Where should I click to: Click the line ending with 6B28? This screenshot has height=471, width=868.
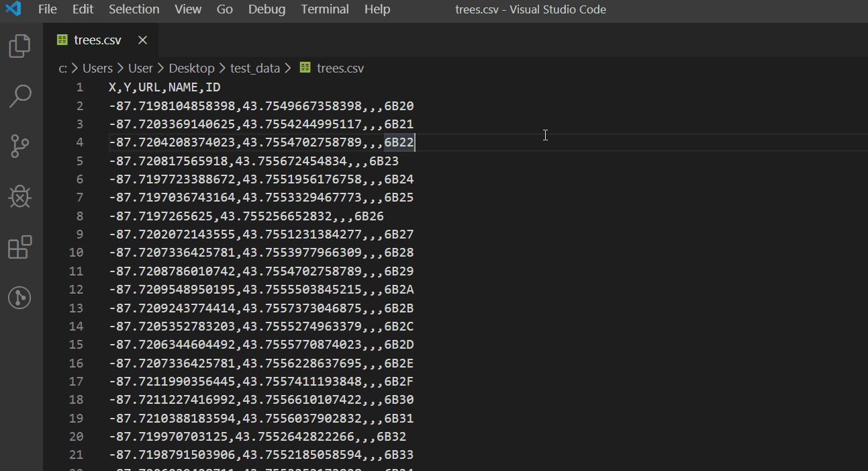[x=261, y=253]
